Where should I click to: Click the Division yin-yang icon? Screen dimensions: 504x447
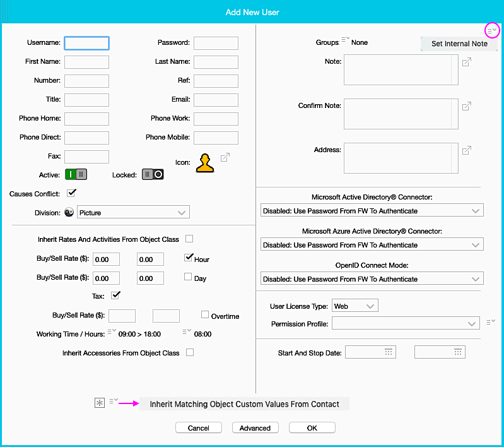[x=69, y=212]
